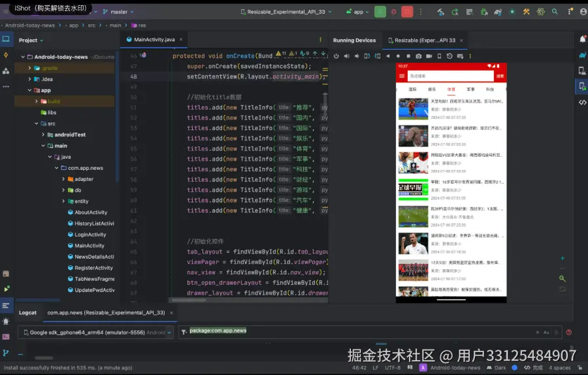Viewport: 588px width, 375px height.
Task: Click the emulator Volume Up icon
Action: [347, 56]
